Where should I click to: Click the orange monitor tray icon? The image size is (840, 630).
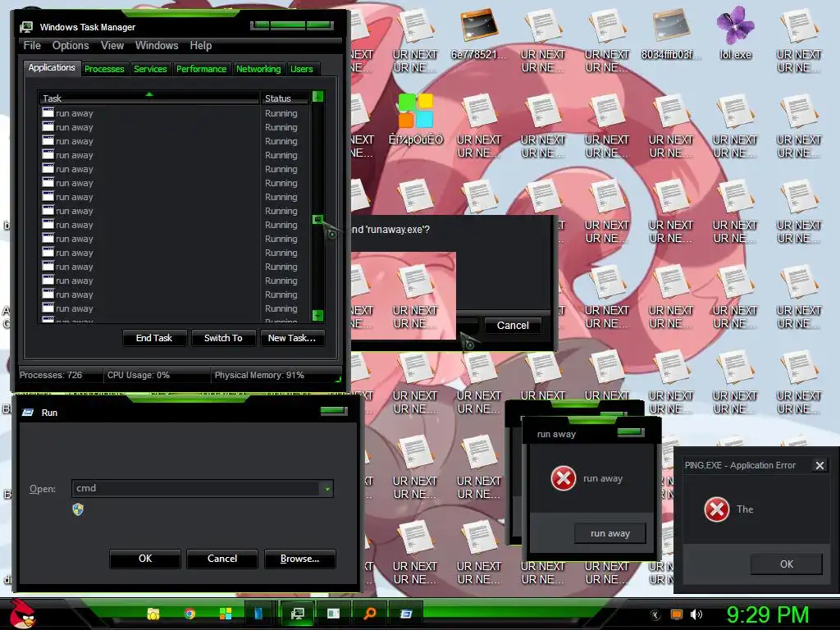[677, 614]
